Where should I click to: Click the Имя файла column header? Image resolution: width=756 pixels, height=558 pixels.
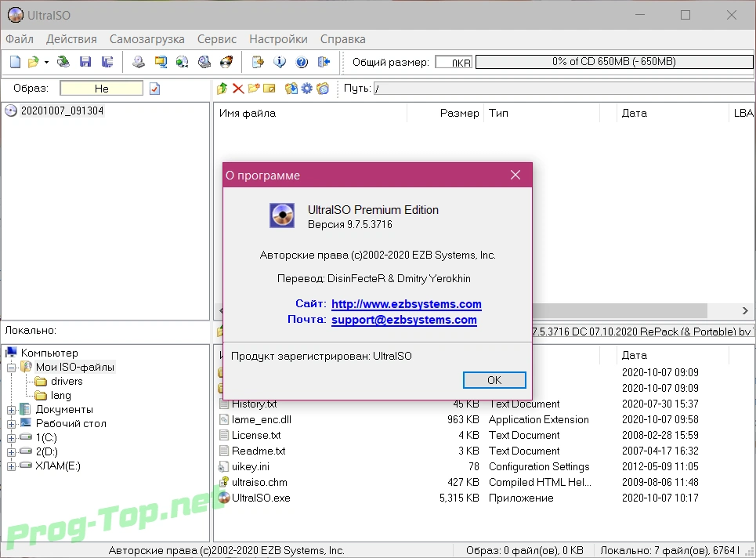tap(310, 114)
